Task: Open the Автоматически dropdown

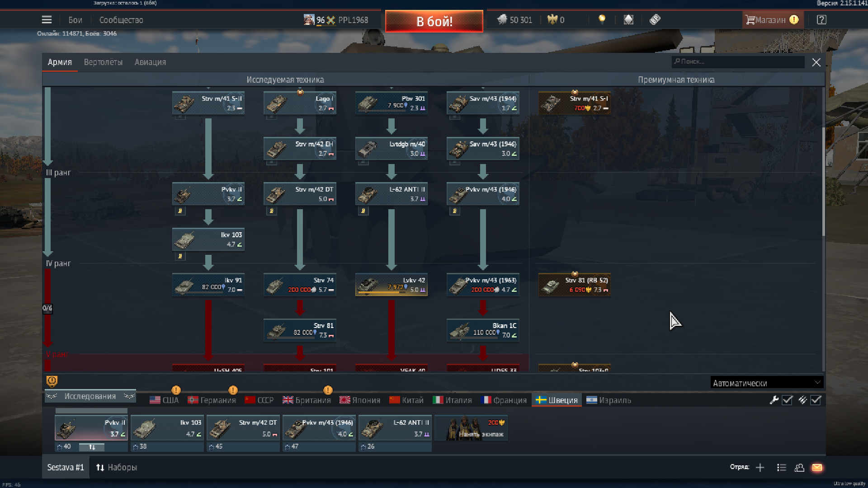Action: tap(767, 383)
